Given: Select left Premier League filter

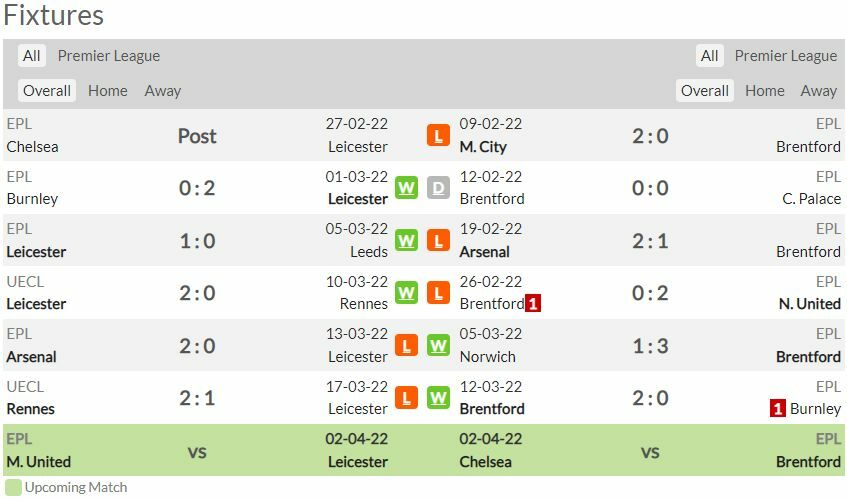Looking at the screenshot, I should point(109,56).
